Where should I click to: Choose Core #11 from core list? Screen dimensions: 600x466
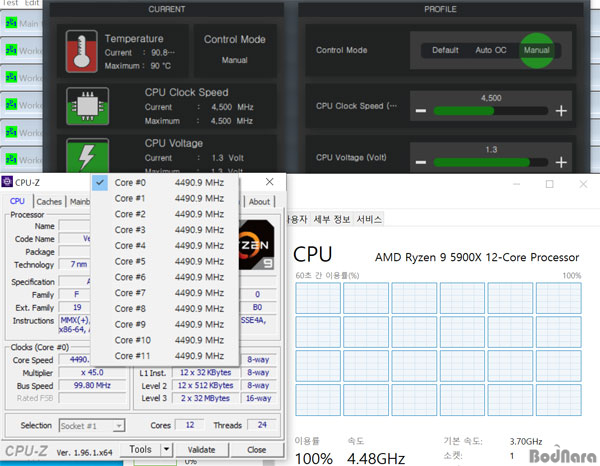[165, 356]
